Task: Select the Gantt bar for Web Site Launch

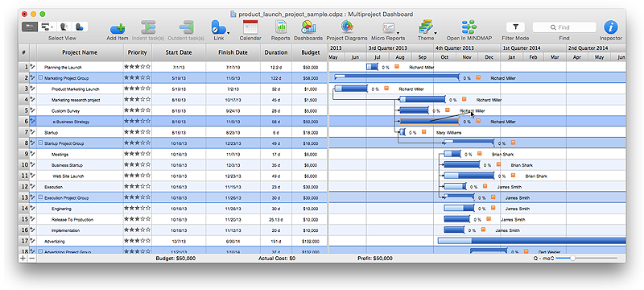Action: pyautogui.click(x=469, y=176)
